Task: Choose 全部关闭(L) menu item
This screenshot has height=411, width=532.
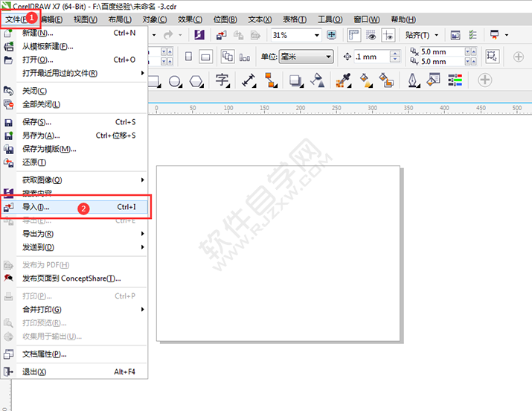Action: [x=74, y=104]
